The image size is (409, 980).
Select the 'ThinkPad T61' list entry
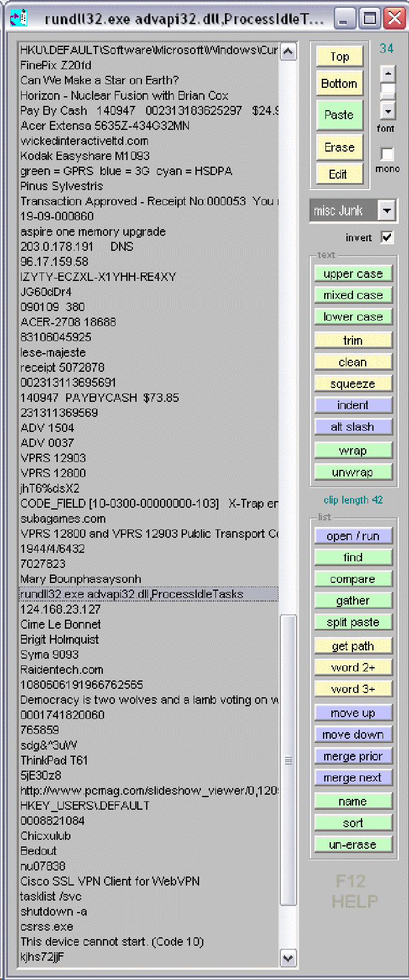tap(54, 760)
